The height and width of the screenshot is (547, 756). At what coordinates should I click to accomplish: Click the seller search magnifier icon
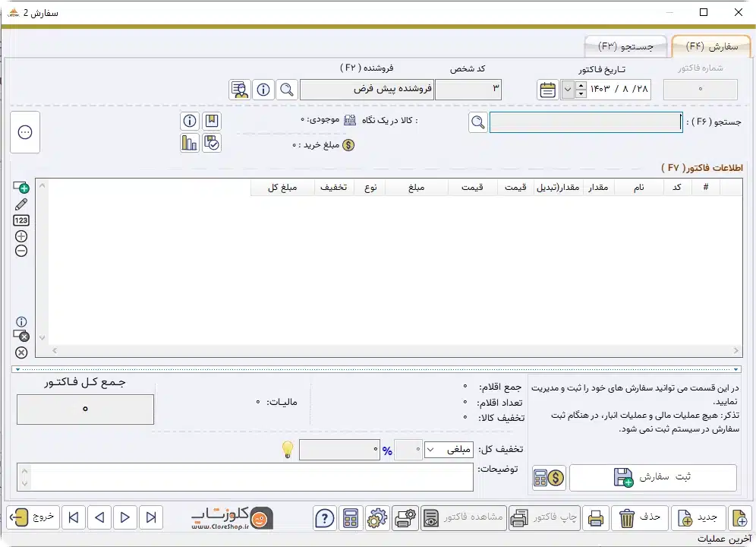coord(287,90)
